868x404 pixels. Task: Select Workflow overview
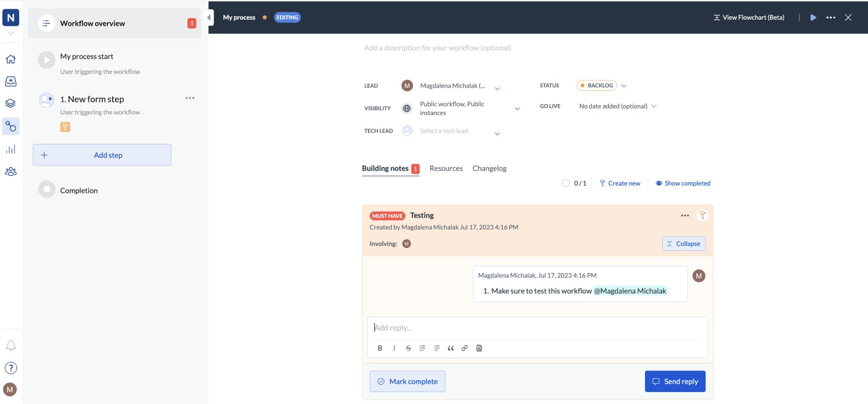point(115,23)
